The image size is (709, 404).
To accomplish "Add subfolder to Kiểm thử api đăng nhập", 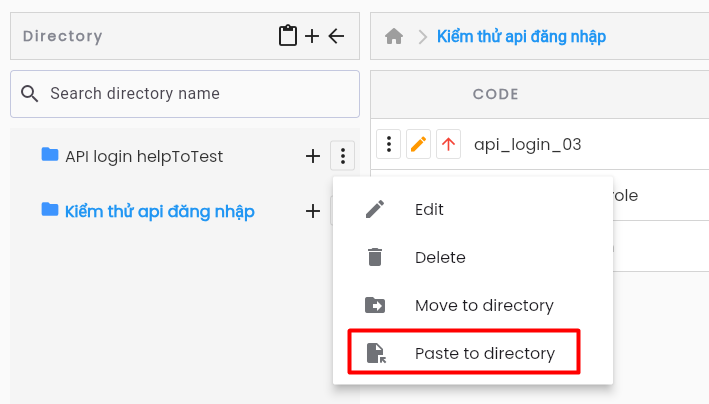I will [x=313, y=211].
